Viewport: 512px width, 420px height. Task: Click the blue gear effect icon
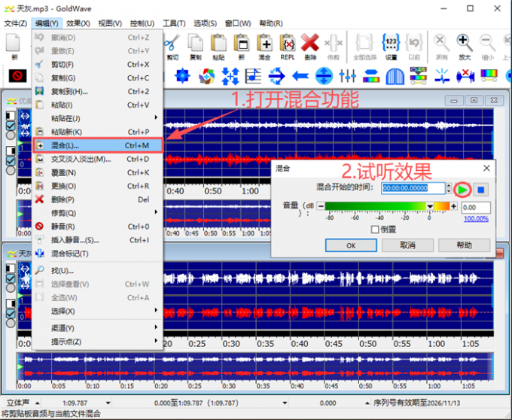(182, 76)
